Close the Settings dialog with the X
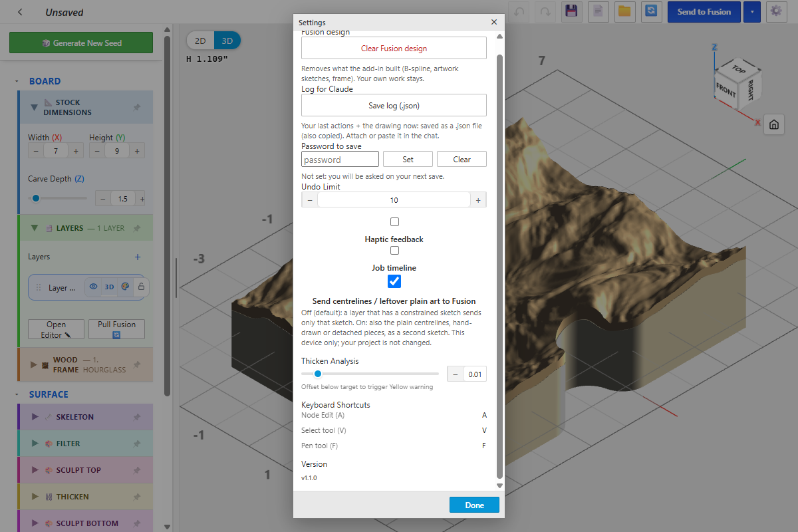798x532 pixels. 494,22
